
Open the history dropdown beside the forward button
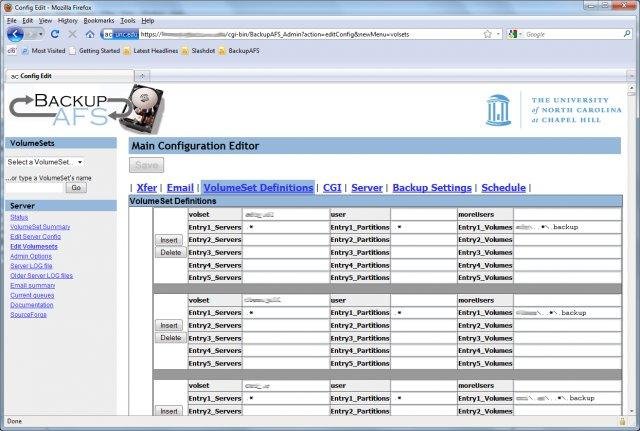click(x=41, y=35)
